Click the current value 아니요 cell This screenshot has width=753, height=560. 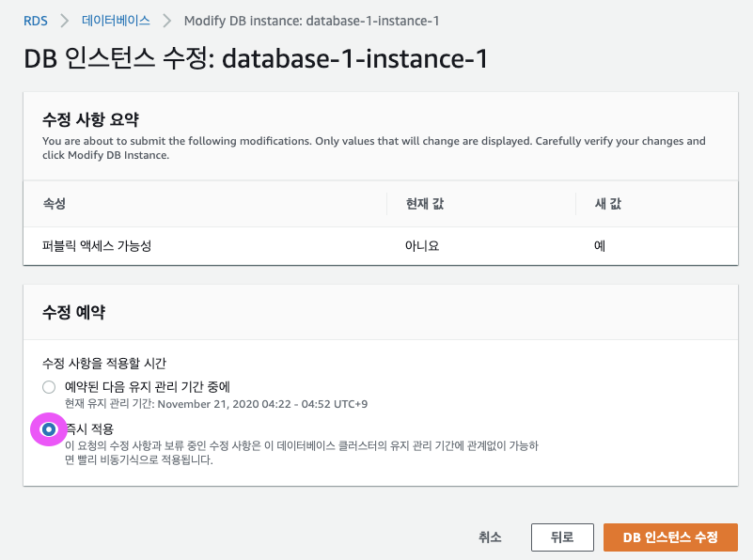pos(423,246)
